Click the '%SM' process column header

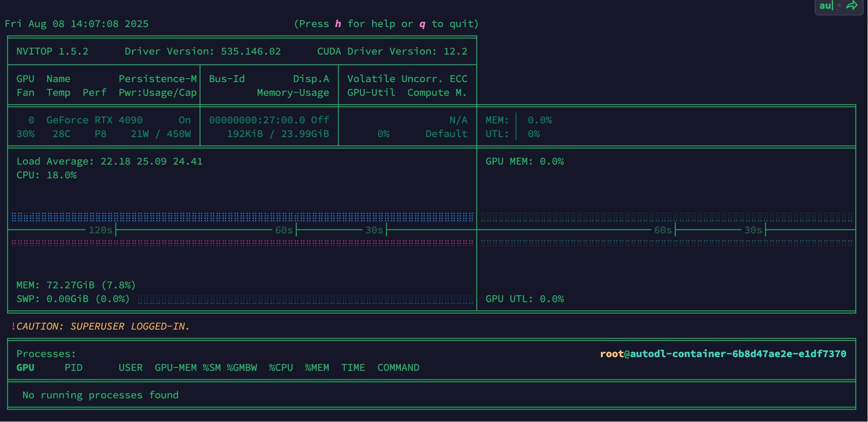[212, 368]
